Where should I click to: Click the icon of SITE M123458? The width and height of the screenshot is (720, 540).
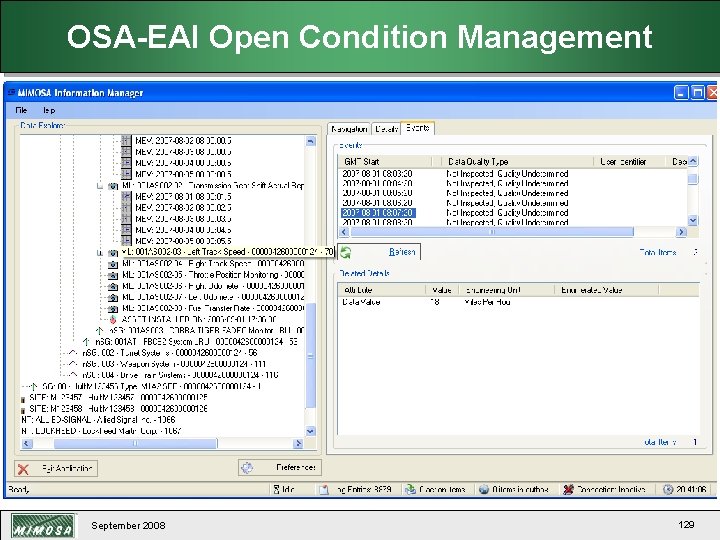tap(23, 409)
